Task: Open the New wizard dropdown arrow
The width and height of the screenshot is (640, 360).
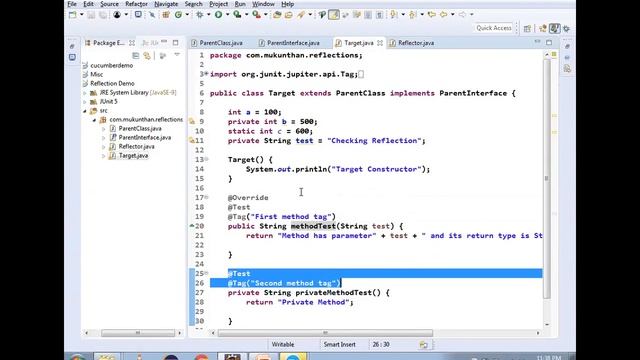Action: 82,15
